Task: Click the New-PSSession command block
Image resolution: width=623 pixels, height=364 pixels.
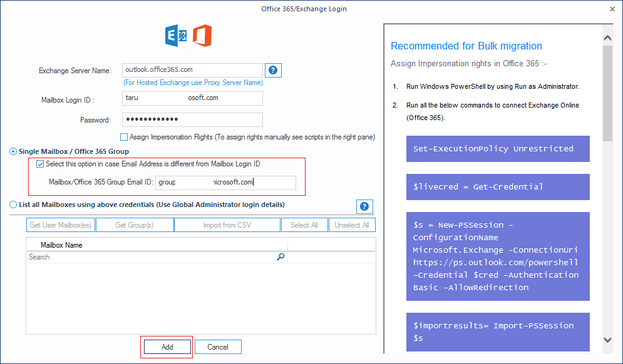Action: (x=498, y=256)
